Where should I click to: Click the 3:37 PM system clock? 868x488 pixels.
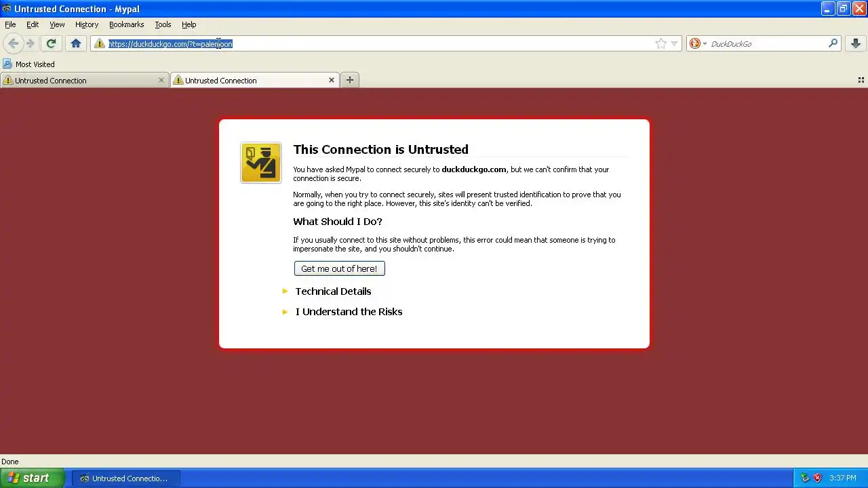click(843, 478)
